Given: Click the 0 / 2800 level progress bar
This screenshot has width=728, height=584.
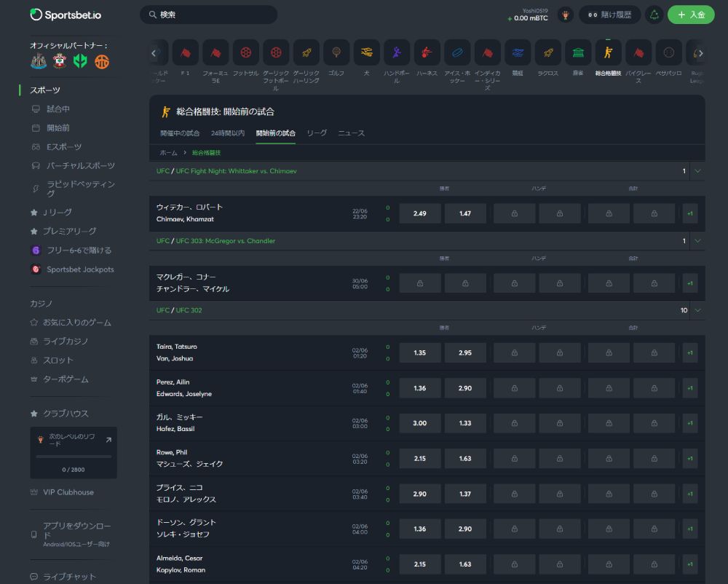Looking at the screenshot, I should click(74, 457).
